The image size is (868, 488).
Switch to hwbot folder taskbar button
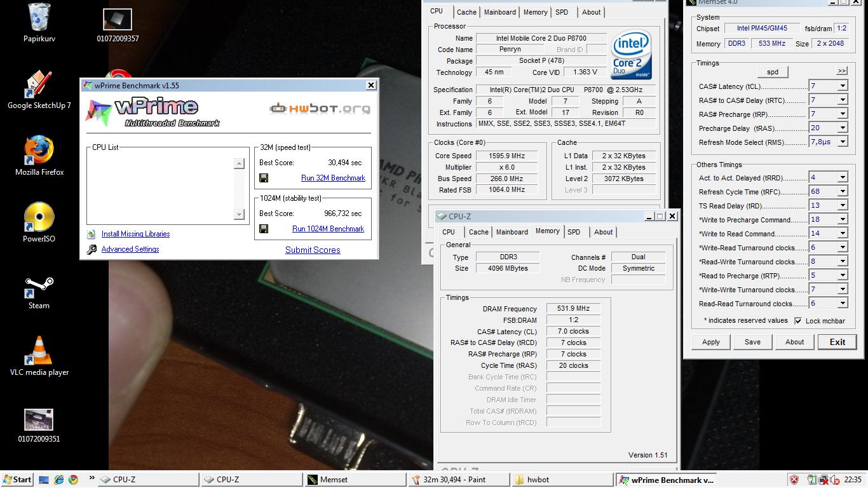click(561, 480)
